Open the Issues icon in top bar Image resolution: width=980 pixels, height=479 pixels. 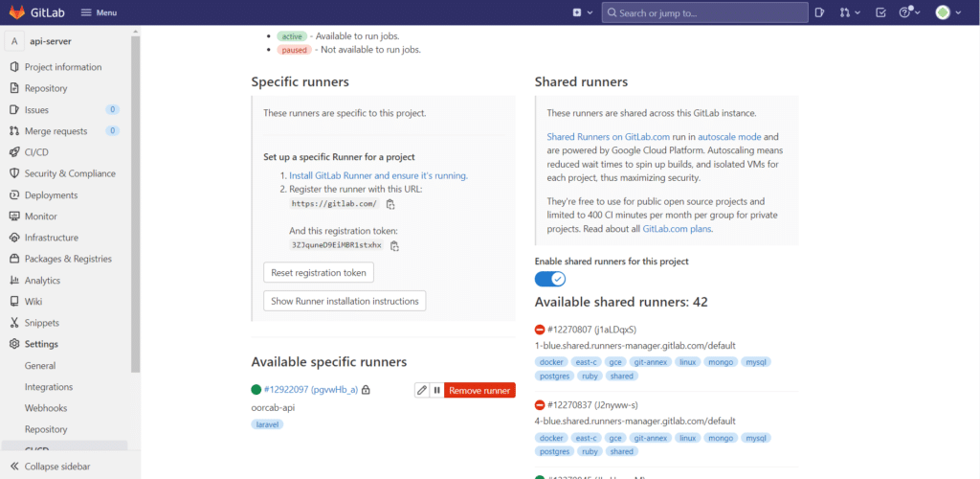819,12
